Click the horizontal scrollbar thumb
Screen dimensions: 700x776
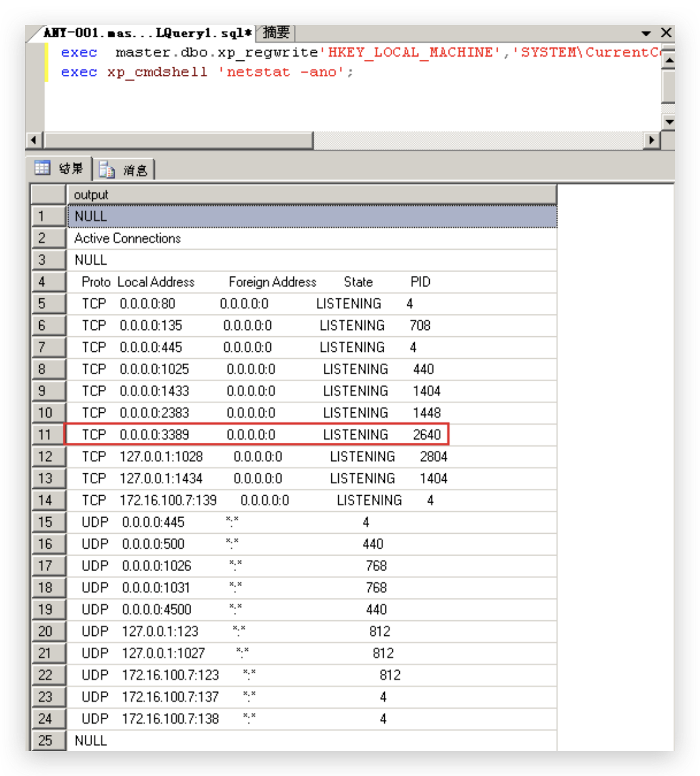(x=178, y=140)
